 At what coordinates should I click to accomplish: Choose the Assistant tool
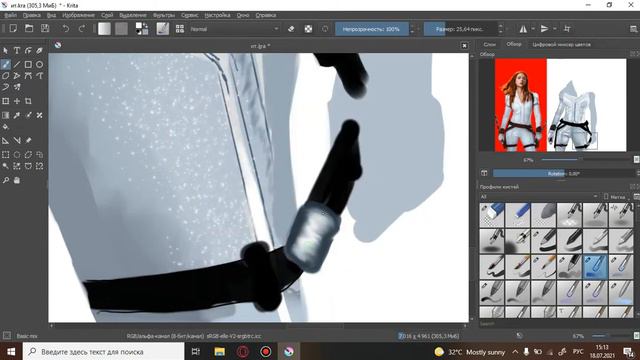click(6, 141)
